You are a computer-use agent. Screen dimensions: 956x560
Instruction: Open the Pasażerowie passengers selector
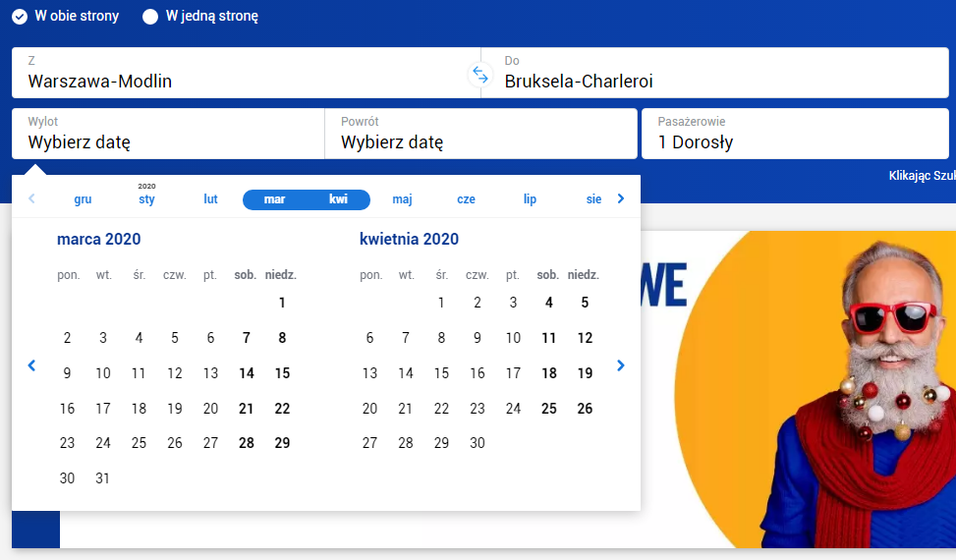795,134
